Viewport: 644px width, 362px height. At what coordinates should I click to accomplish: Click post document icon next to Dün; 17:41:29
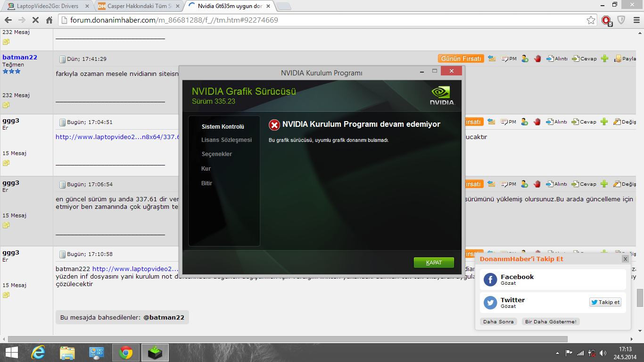pyautogui.click(x=62, y=59)
